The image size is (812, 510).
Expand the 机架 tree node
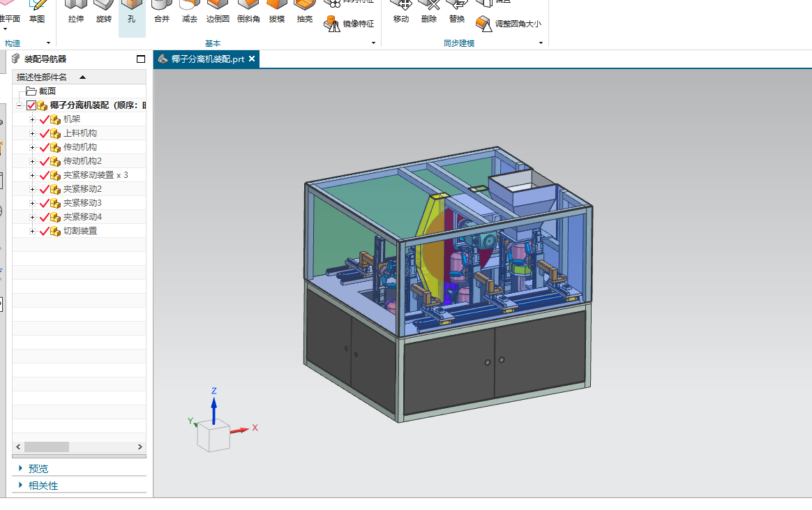point(32,119)
